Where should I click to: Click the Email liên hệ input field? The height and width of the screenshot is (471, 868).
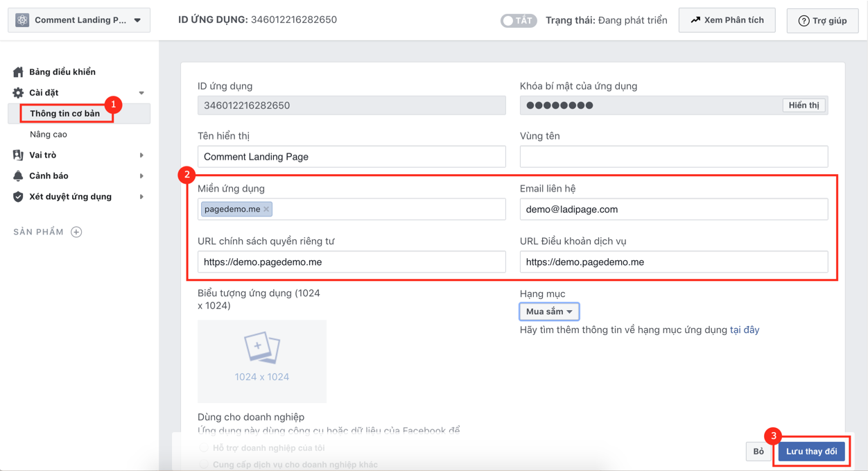click(x=673, y=209)
